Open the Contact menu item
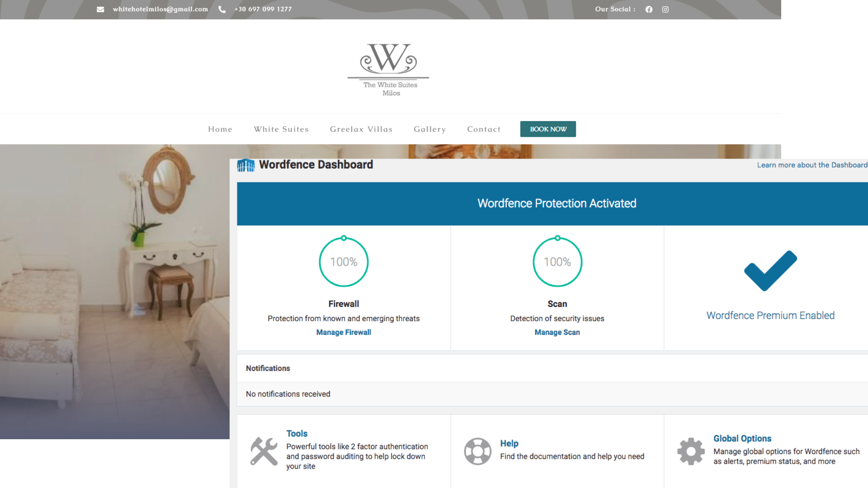 (x=484, y=129)
